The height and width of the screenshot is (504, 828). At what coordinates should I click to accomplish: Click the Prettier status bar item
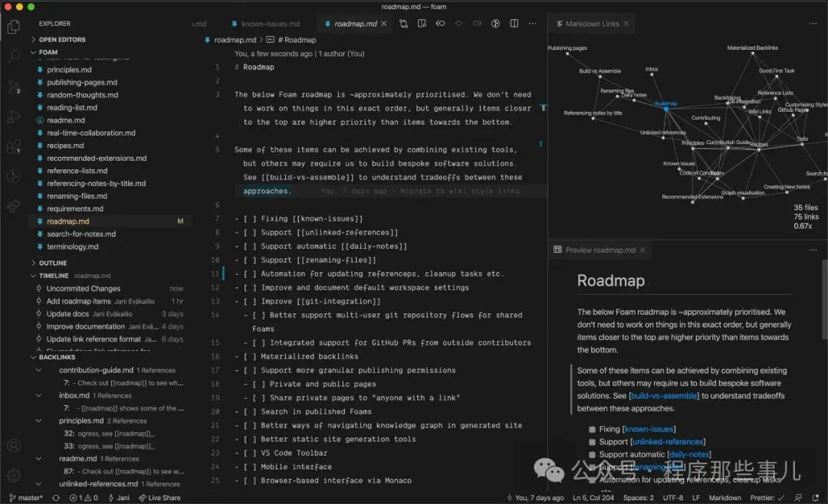tap(767, 498)
